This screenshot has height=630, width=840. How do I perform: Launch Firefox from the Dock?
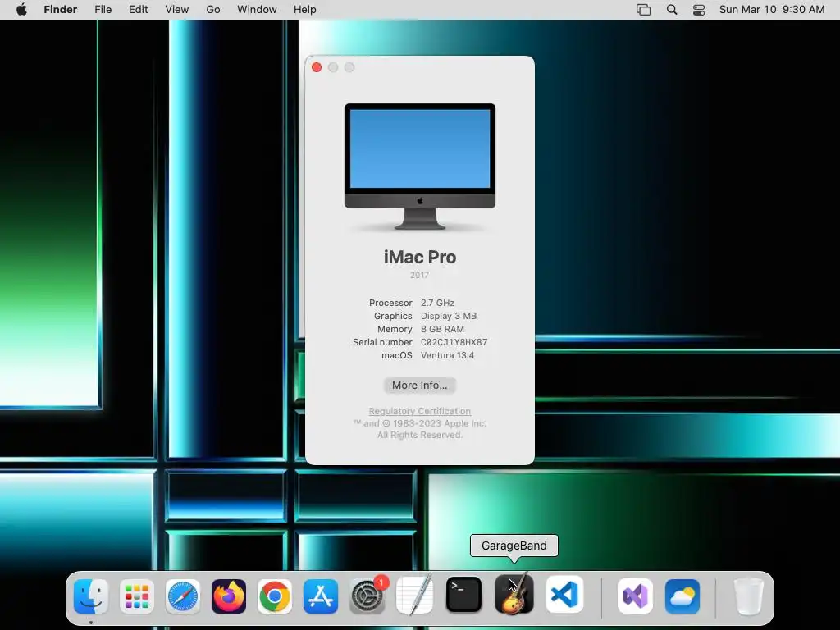coord(229,596)
